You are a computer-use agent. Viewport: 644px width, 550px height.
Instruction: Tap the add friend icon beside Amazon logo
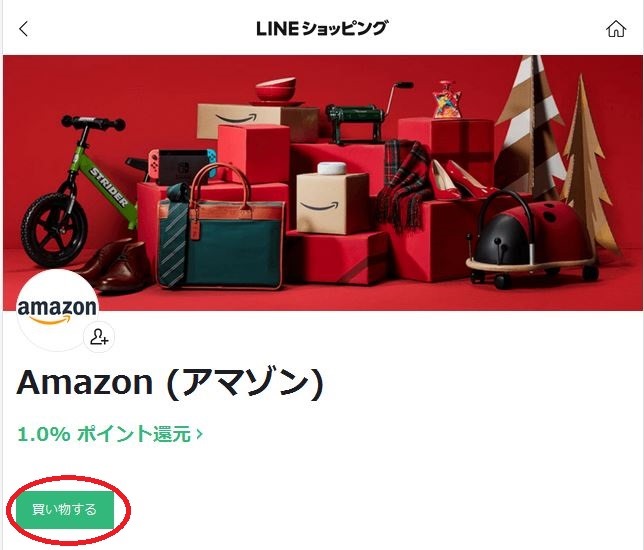(x=99, y=336)
